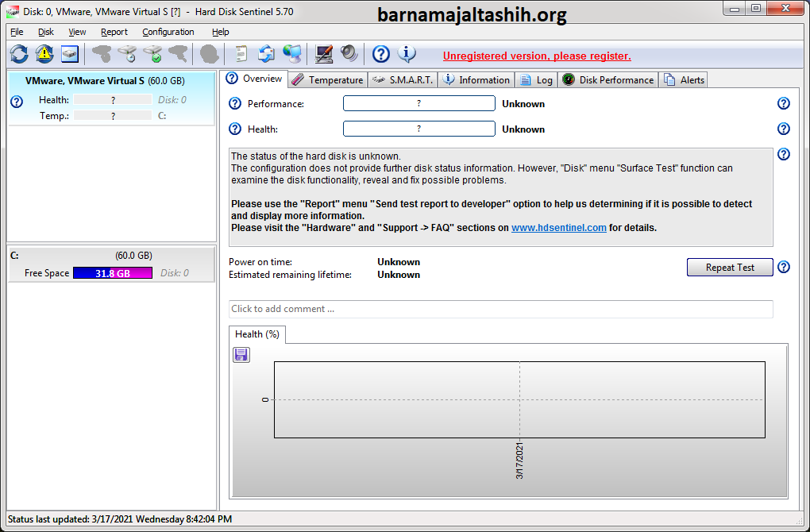Click the save icon above the health chart
Screen dimensions: 810x532
[x=241, y=355]
